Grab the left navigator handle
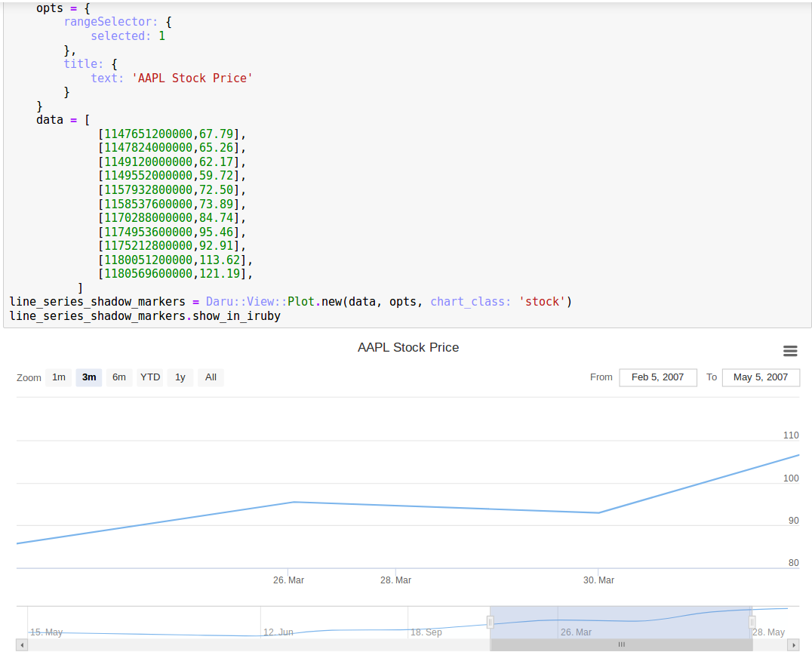This screenshot has width=812, height=652. (x=490, y=622)
